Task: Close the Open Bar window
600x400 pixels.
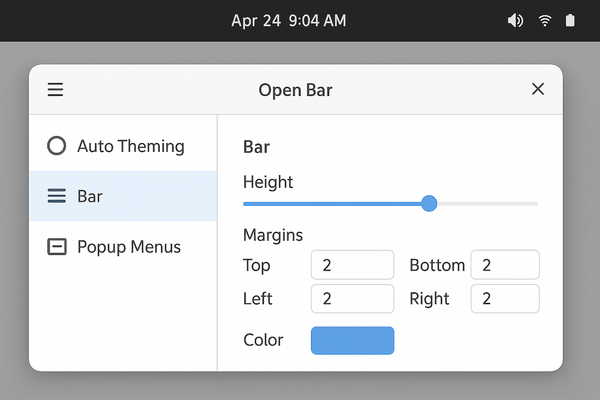Action: [538, 90]
